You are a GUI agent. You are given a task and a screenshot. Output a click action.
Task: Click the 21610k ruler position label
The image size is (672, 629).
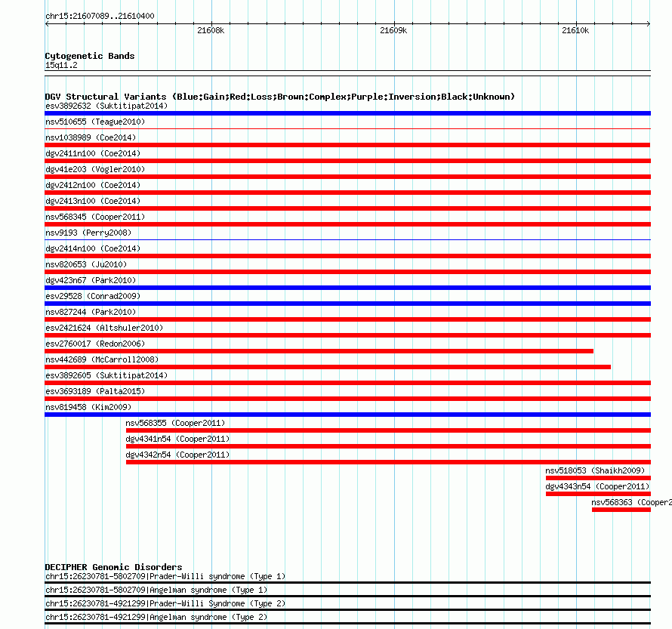tap(575, 30)
